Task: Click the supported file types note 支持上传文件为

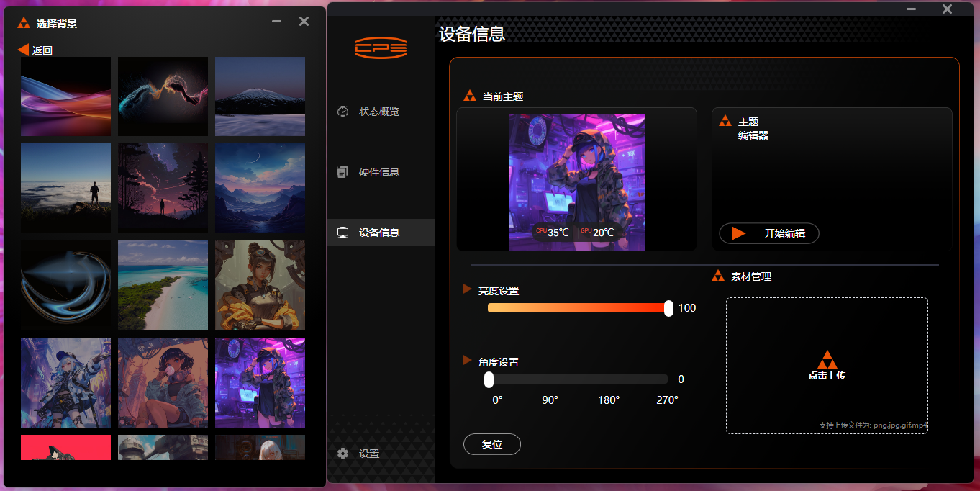Action: 874,425
